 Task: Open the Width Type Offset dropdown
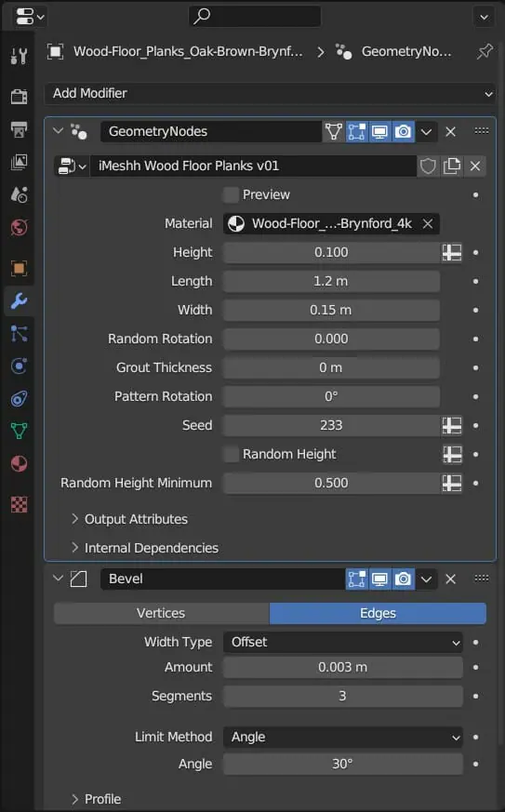pyautogui.click(x=343, y=642)
